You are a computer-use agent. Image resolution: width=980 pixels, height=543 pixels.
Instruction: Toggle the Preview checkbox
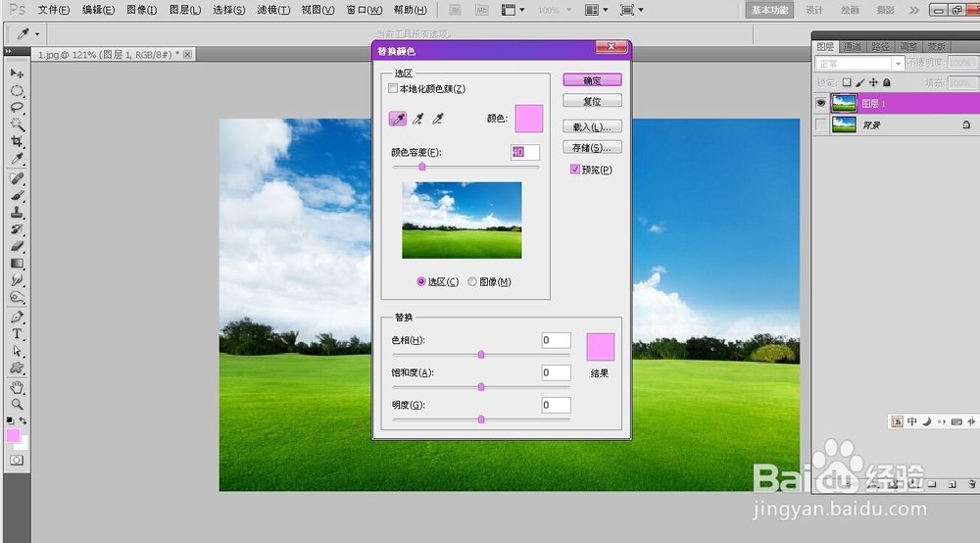click(x=574, y=170)
